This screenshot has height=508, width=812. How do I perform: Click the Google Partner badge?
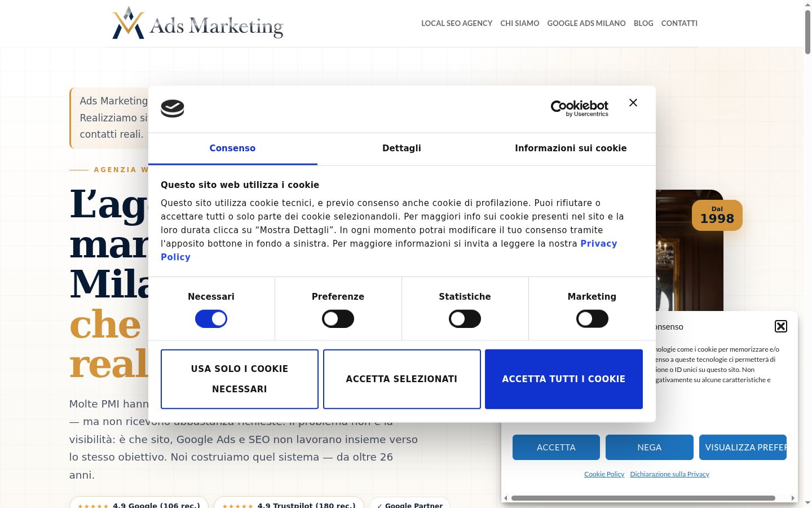(410, 503)
